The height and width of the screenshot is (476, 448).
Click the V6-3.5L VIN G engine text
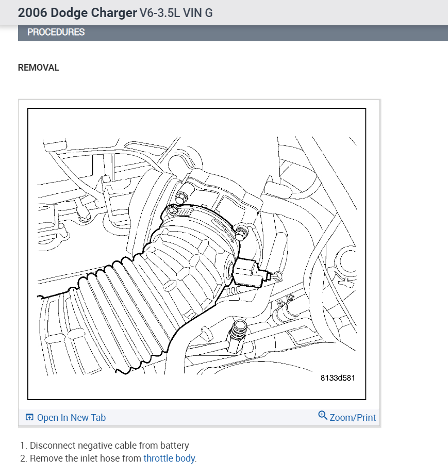[176, 13]
